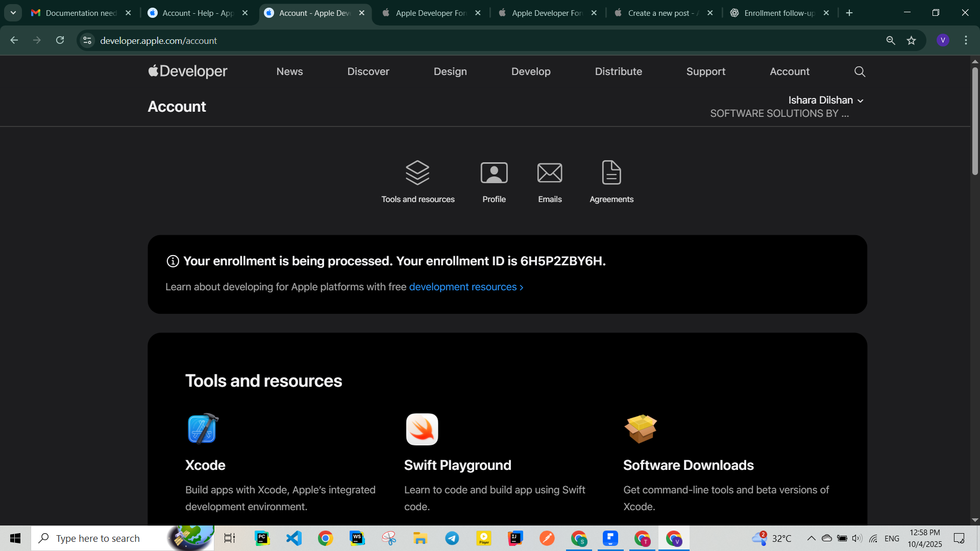Open search with the magnifier icon
The height and width of the screenshot is (551, 980).
point(860,72)
